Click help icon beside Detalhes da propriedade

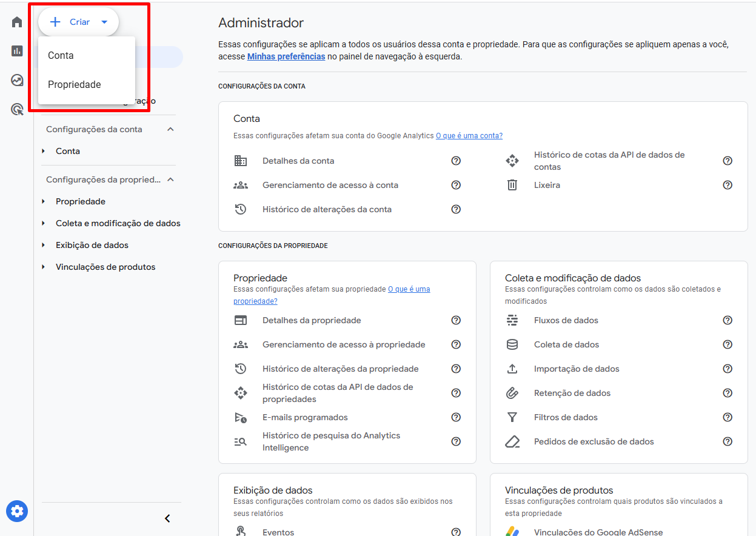coord(456,320)
